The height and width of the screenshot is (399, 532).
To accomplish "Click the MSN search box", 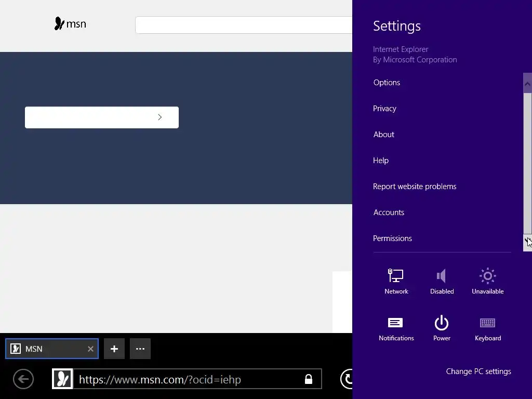I will pos(244,25).
